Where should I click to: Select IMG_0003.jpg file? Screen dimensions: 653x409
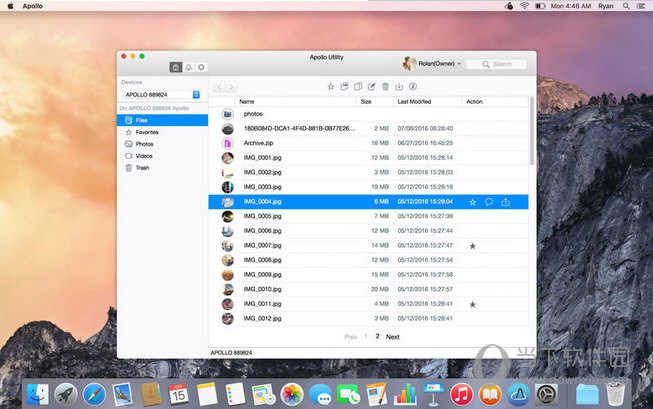pyautogui.click(x=369, y=187)
